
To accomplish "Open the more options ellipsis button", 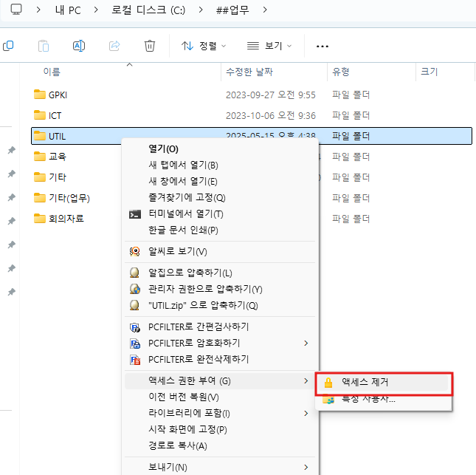I will click(x=322, y=46).
